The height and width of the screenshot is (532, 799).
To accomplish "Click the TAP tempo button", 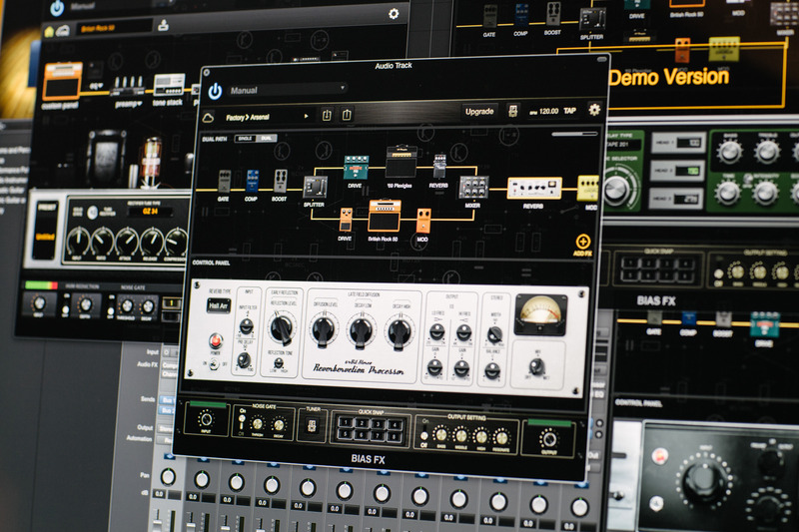I will [x=569, y=111].
